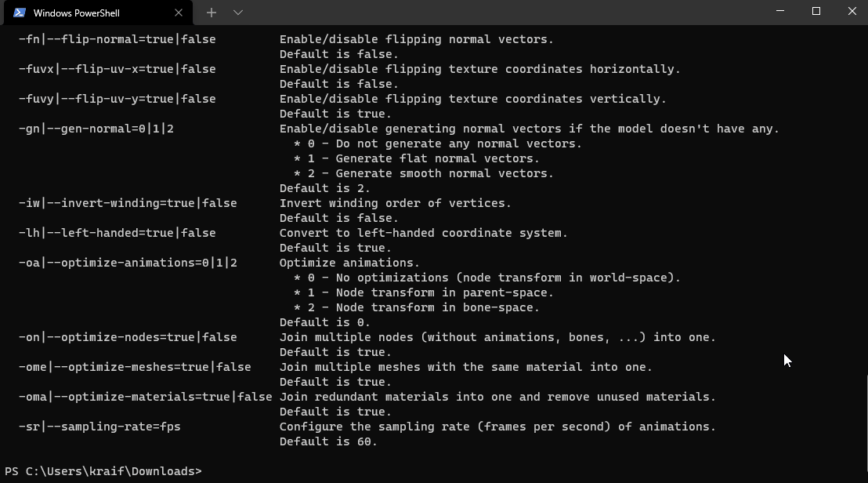Close the terminal window
868x483 pixels.
[x=852, y=11]
